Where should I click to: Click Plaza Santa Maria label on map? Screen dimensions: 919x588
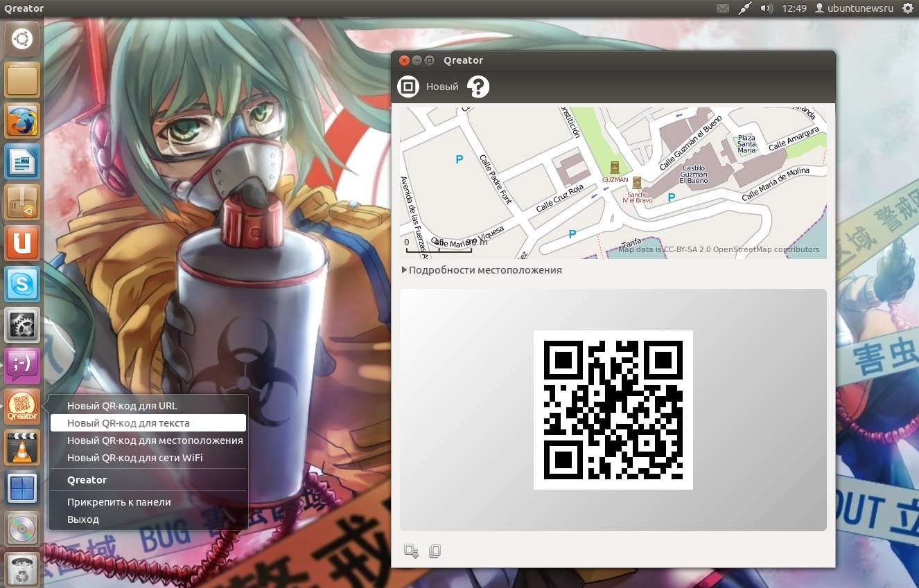coord(746,144)
